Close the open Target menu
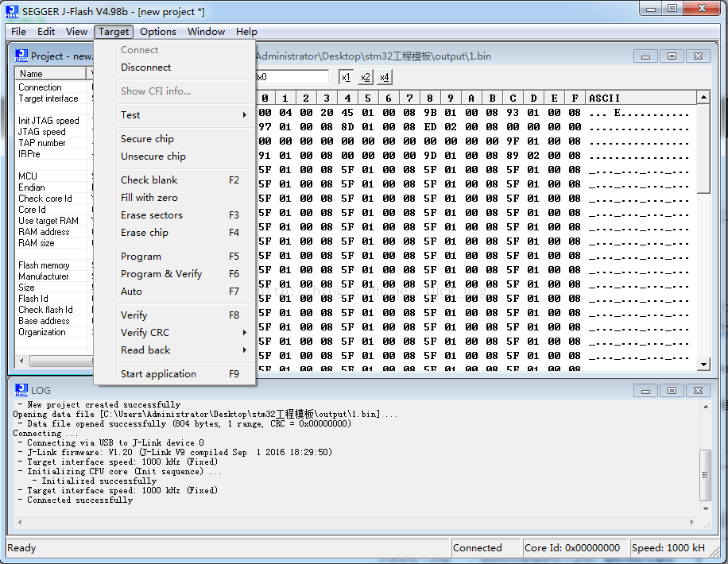 (114, 32)
